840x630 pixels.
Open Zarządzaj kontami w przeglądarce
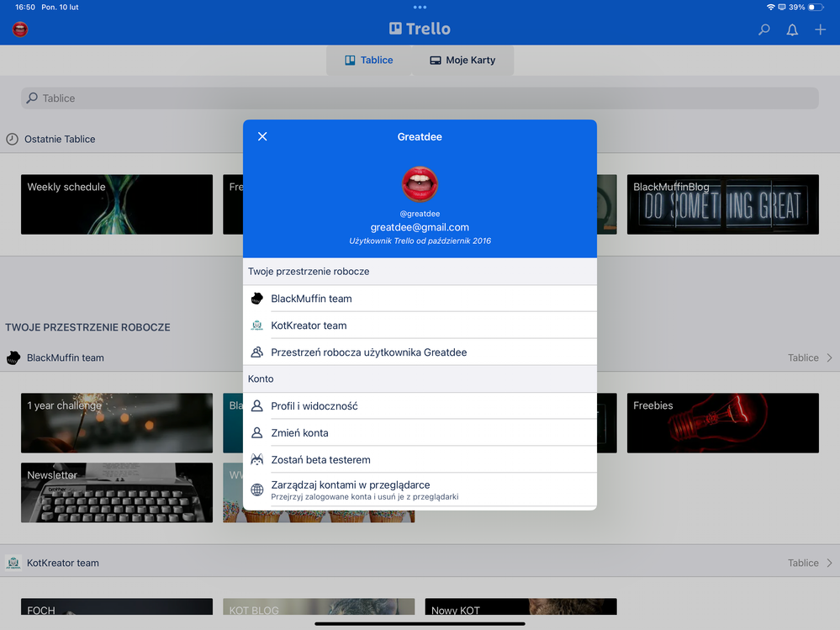[420, 490]
